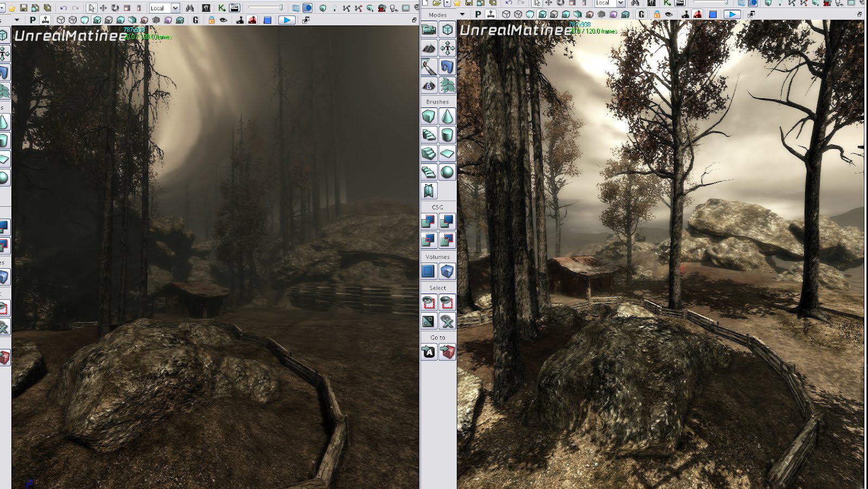Switch left viewport to Perspective (P)
Screen dimensions: 868x489
coord(33,20)
